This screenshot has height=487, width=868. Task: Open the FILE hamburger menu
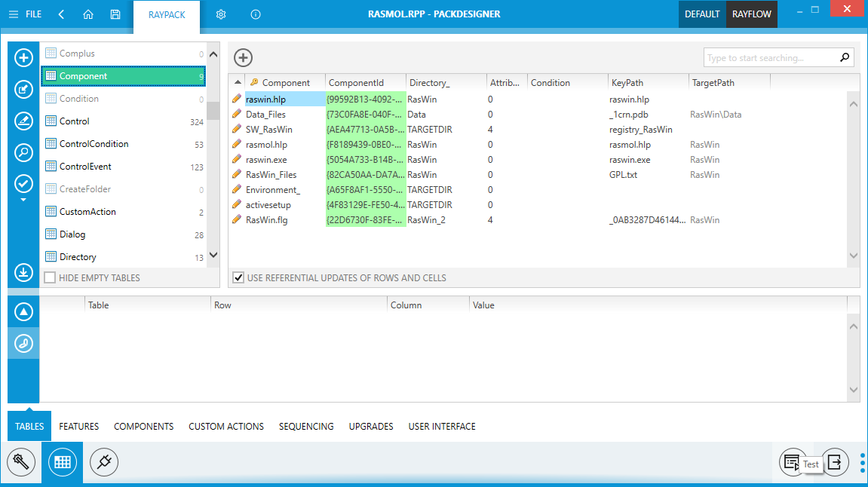[25, 14]
